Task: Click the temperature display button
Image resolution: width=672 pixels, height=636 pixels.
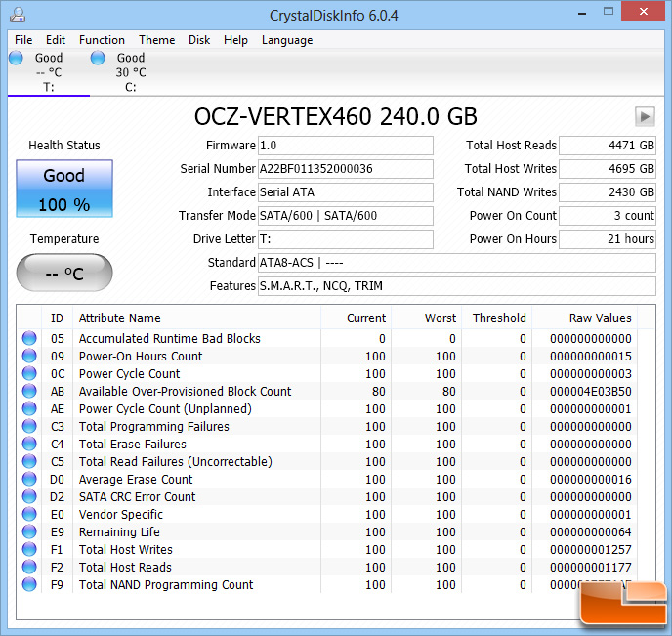Action: (64, 273)
